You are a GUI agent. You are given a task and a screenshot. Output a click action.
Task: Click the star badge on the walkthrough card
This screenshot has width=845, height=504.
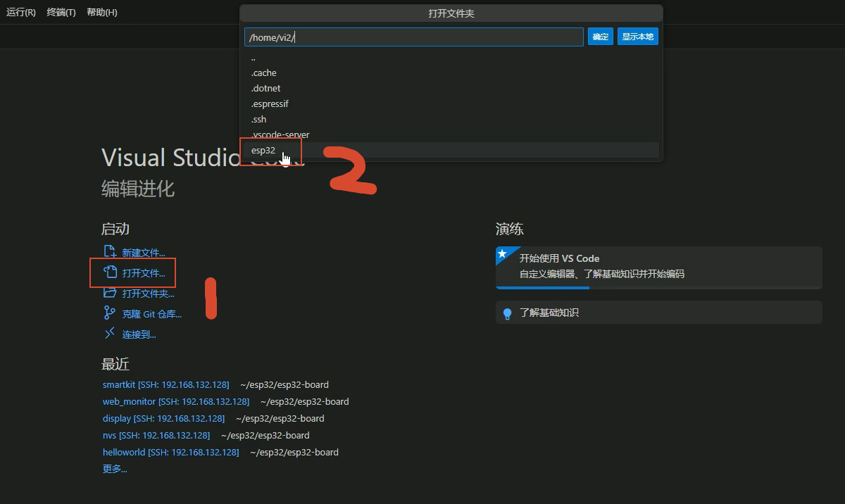point(502,253)
